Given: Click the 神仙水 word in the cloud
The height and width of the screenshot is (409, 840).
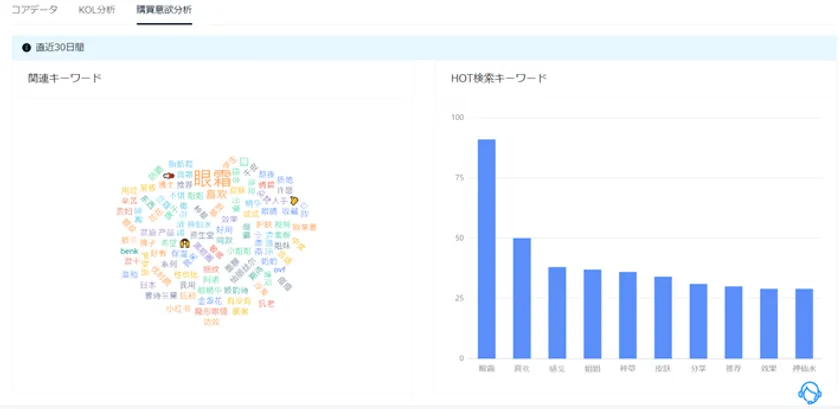Looking at the screenshot, I should point(199,224).
